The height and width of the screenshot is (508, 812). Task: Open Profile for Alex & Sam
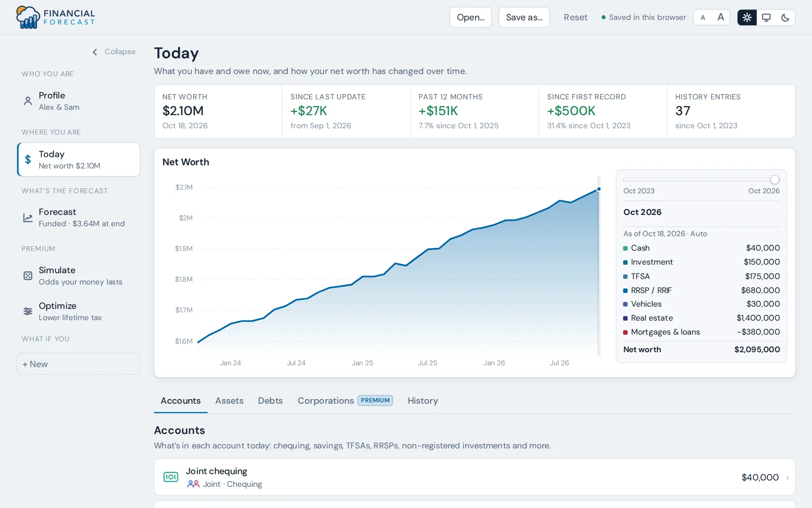coord(78,101)
